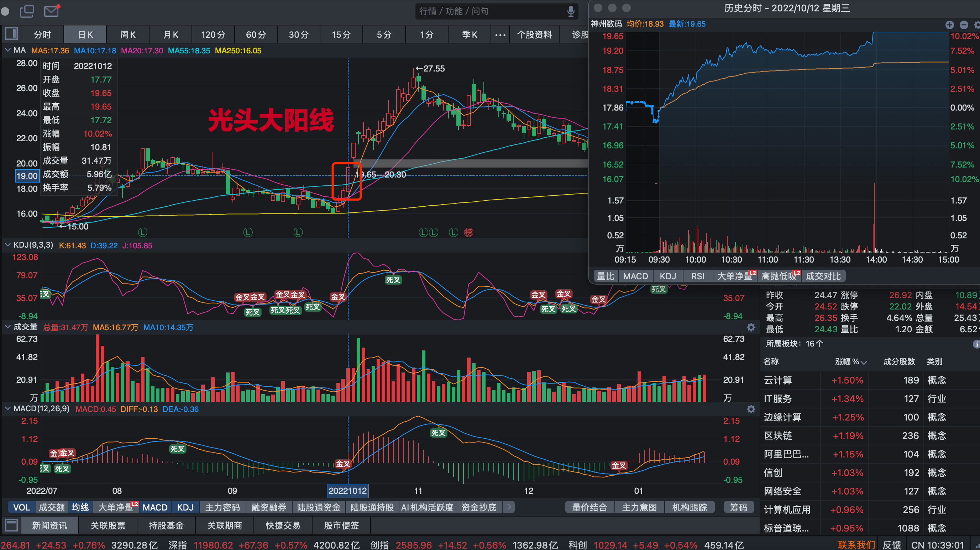Collapse the KDJ(9,3,3) panel chevron

[7, 245]
